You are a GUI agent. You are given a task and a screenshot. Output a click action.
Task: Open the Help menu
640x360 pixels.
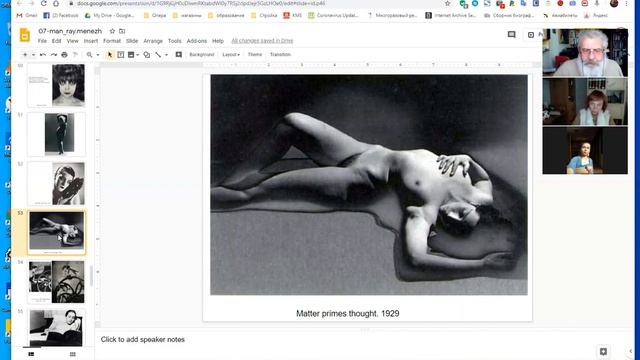click(x=218, y=41)
